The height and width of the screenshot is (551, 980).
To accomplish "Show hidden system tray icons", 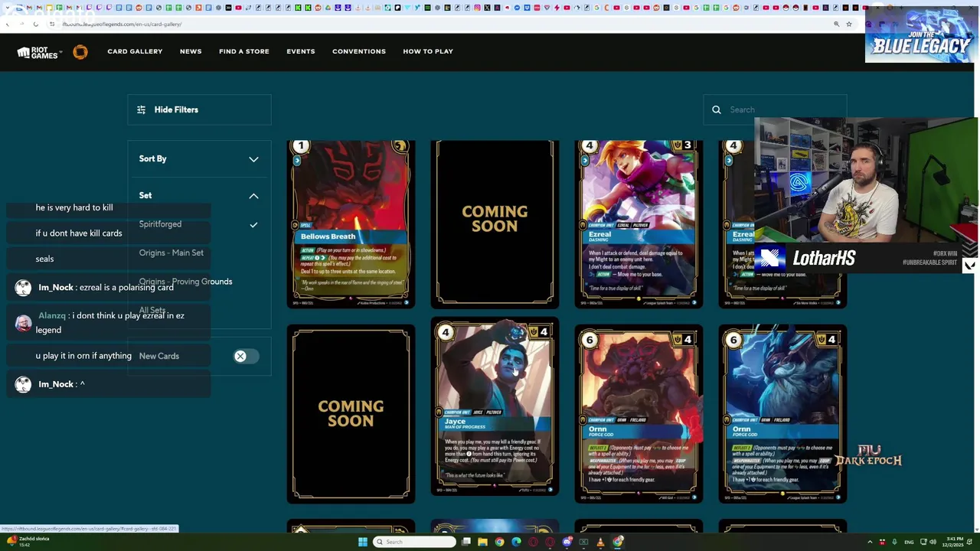I will coord(870,542).
